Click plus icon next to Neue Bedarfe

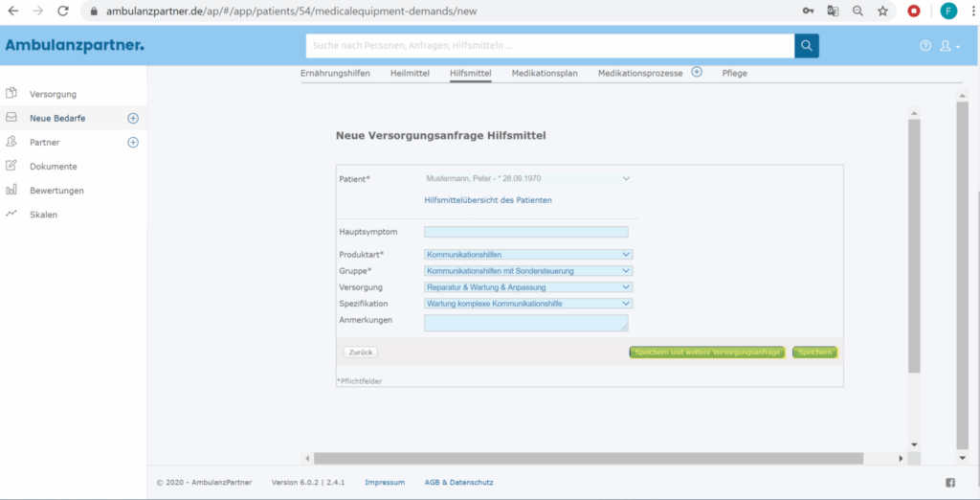(x=132, y=118)
